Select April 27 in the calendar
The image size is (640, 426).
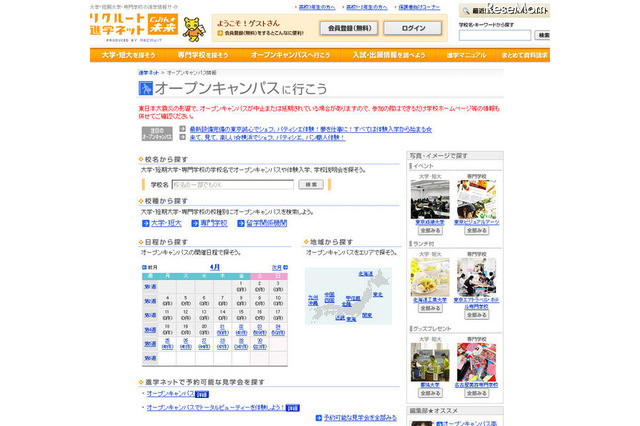204,344
